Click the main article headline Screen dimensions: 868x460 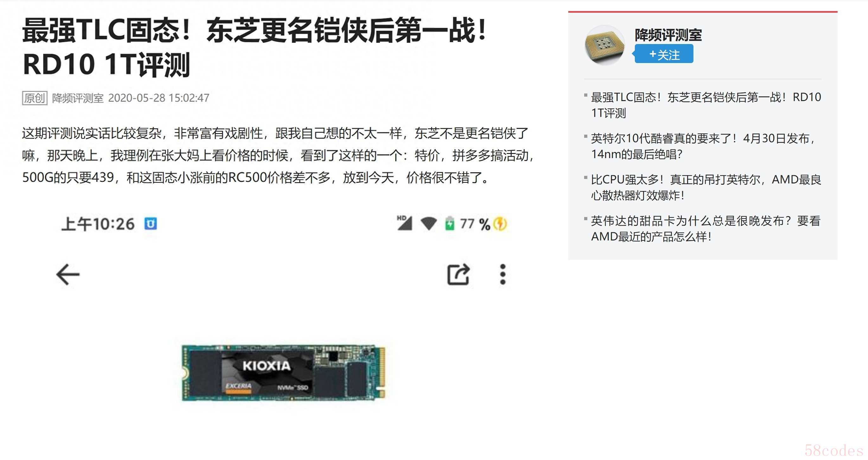[x=255, y=47]
